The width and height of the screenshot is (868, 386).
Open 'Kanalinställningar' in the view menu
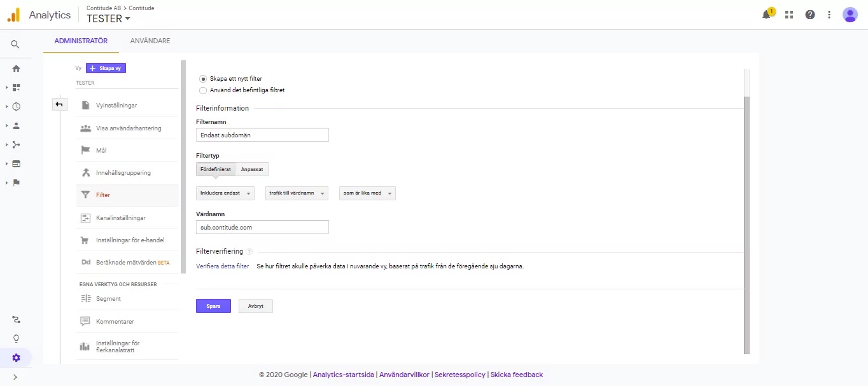click(x=121, y=217)
